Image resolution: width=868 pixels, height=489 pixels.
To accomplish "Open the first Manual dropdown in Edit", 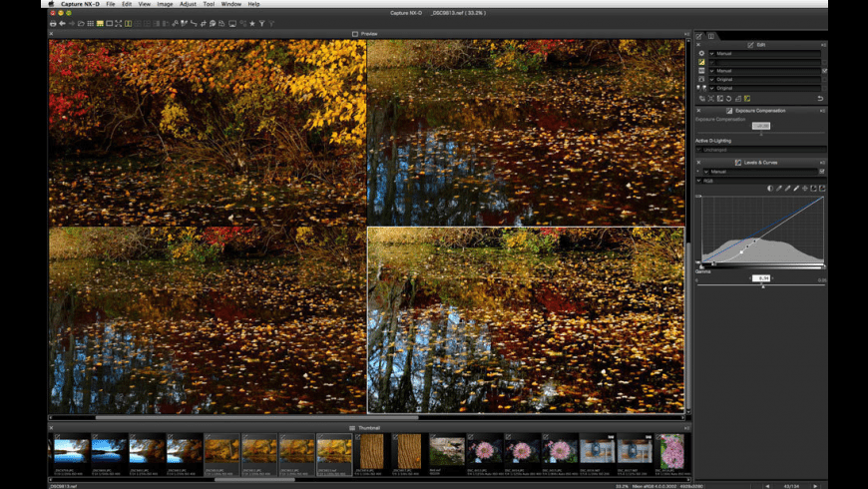I will [764, 53].
